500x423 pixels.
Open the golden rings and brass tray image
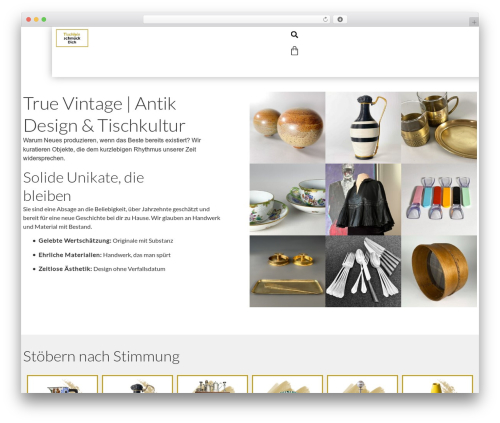coord(287,271)
